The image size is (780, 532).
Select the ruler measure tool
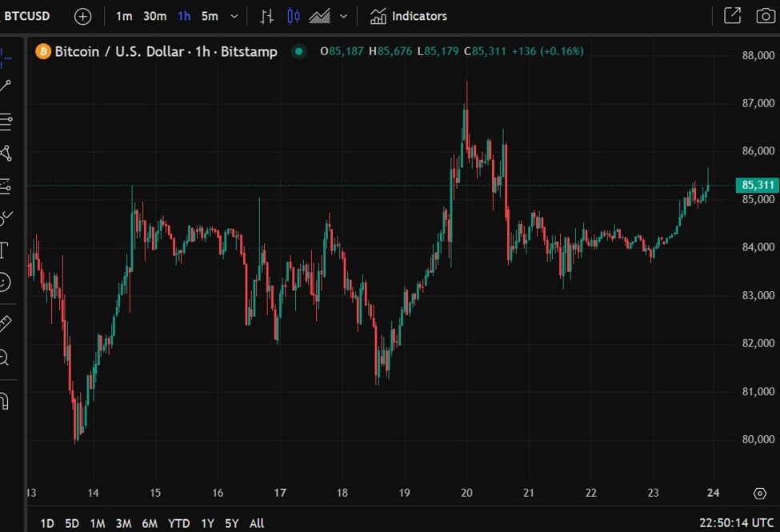pos(5,323)
